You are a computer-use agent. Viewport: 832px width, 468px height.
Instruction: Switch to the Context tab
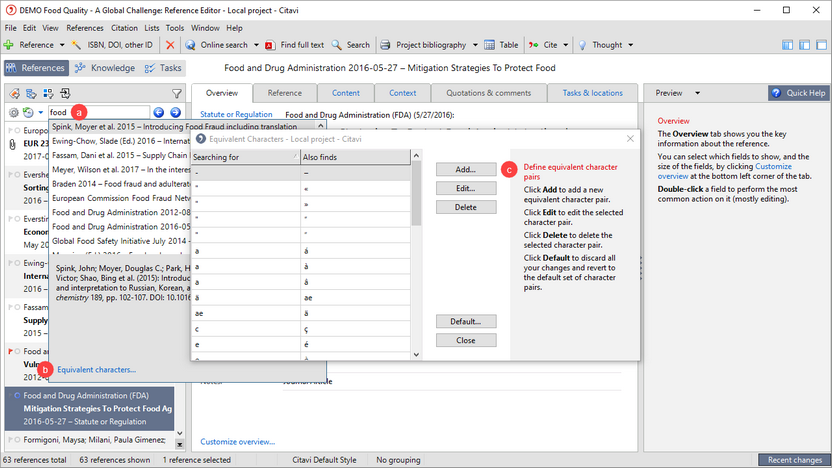point(403,93)
